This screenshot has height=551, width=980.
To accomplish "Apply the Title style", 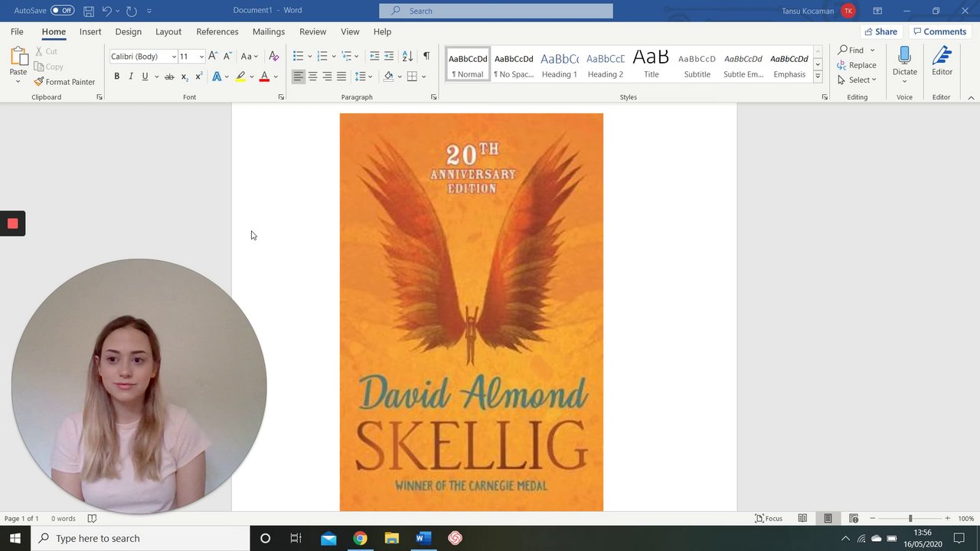I will click(651, 64).
